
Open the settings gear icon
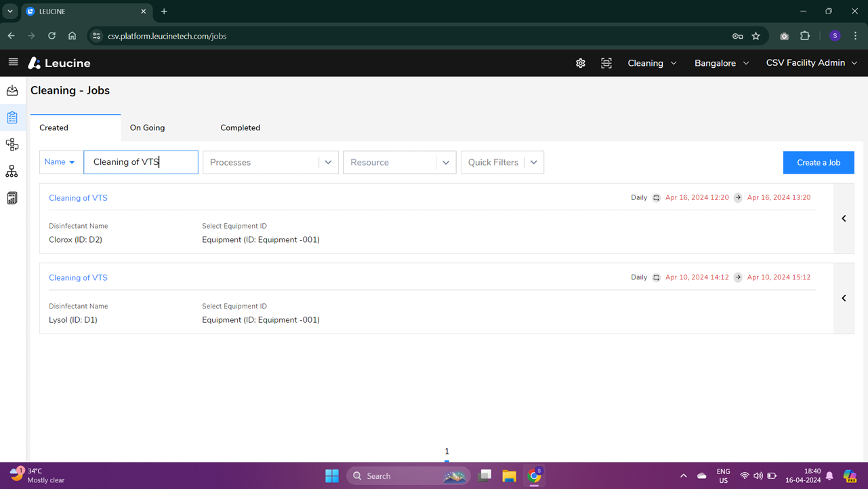pyautogui.click(x=581, y=63)
